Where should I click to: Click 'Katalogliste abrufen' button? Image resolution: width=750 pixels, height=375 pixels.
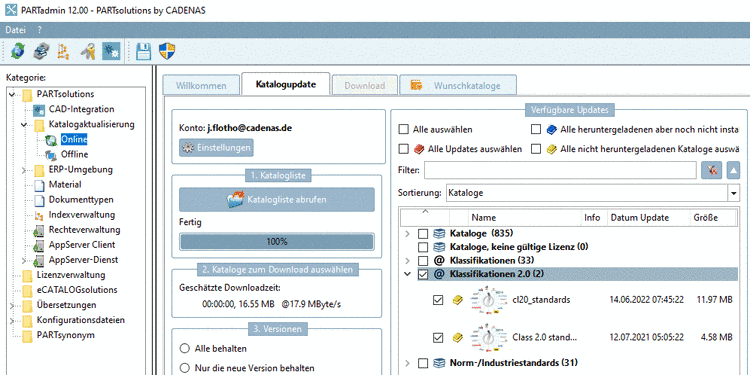[276, 199]
